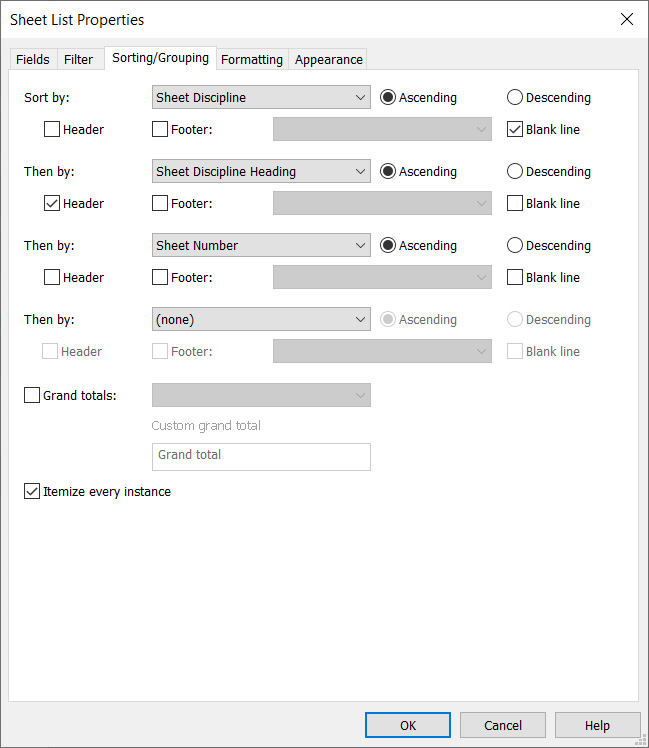Toggle Itemize every instance checkbox
The image size is (649, 748).
point(32,492)
